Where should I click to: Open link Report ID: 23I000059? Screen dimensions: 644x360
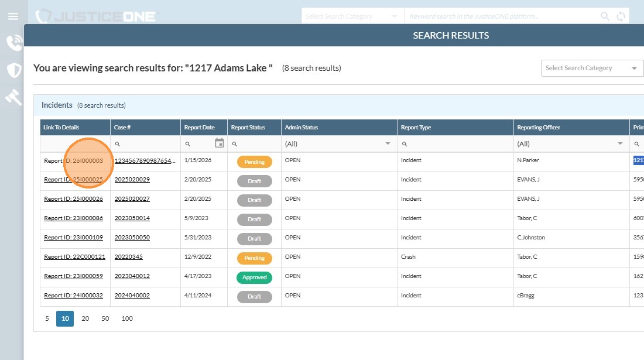pyautogui.click(x=74, y=276)
